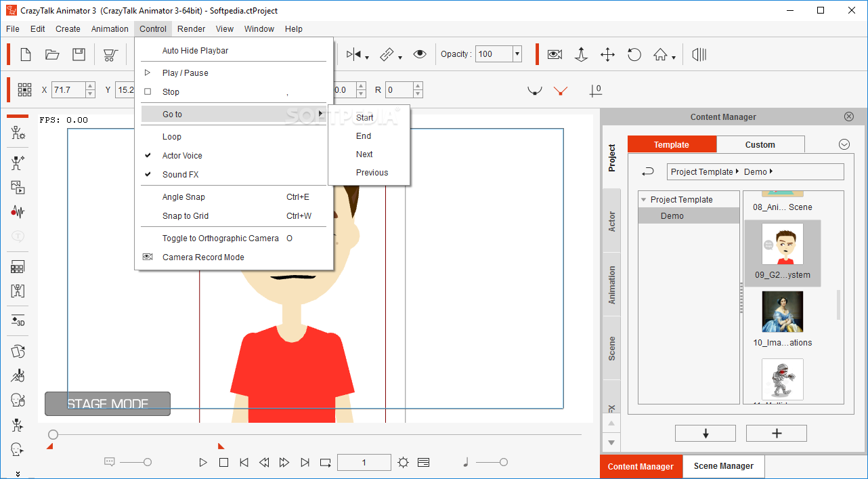
Task: Select Previous in Go to submenu
Action: [x=369, y=173]
